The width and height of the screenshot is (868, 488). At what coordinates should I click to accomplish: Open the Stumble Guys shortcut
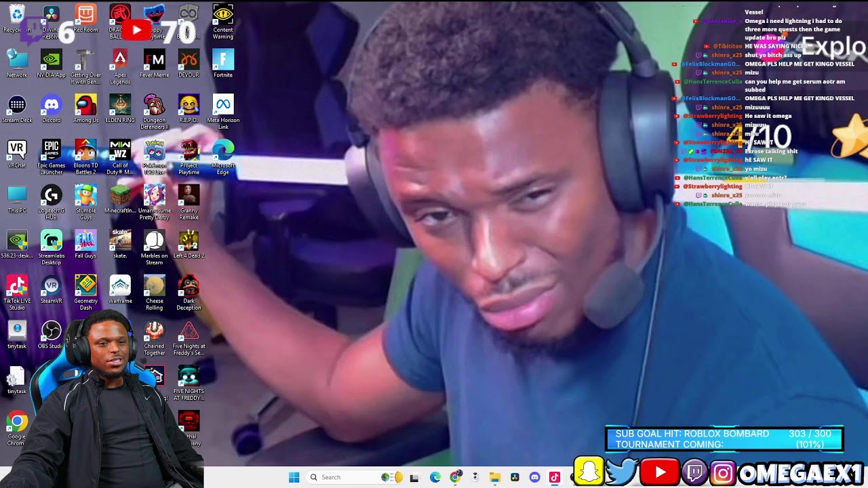[x=85, y=203]
